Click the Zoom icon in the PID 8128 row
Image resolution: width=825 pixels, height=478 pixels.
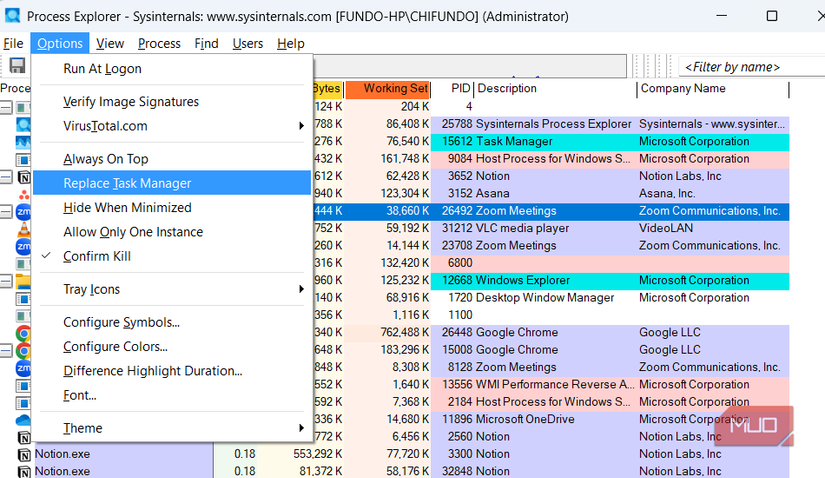[x=24, y=368]
